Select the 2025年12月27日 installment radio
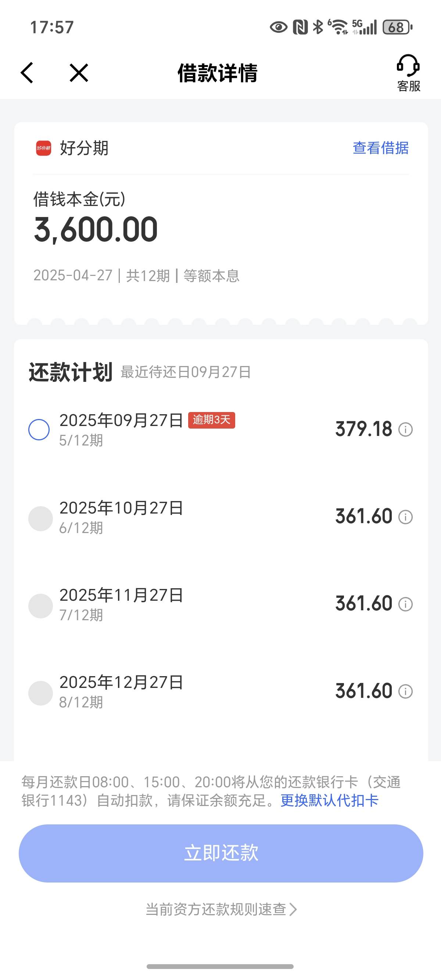 point(40,693)
